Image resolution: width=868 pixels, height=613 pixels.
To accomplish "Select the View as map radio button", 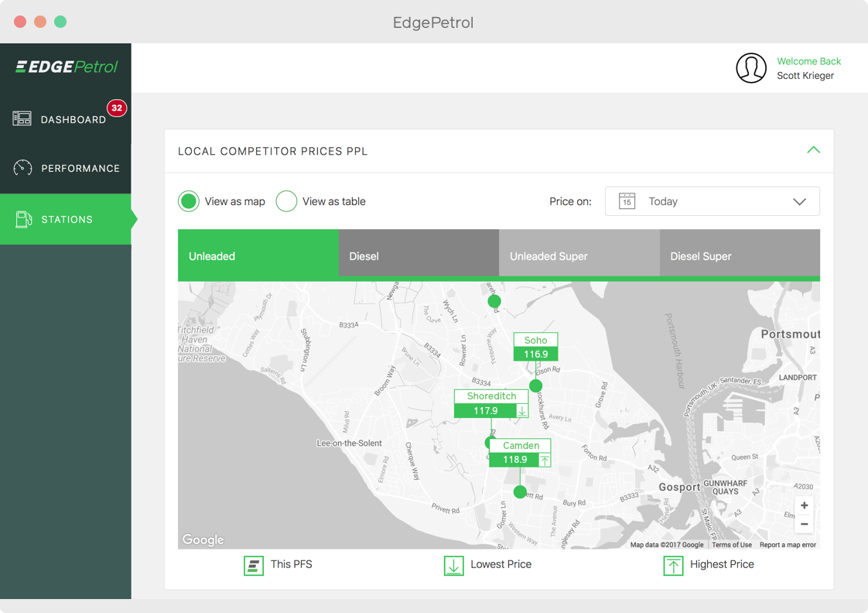I will (x=188, y=200).
